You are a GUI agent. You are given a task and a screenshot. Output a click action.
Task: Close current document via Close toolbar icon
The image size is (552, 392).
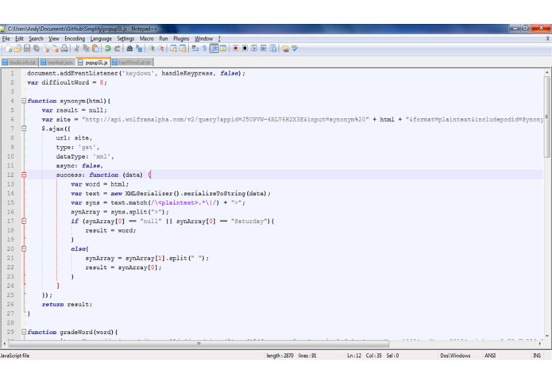click(x=46, y=48)
